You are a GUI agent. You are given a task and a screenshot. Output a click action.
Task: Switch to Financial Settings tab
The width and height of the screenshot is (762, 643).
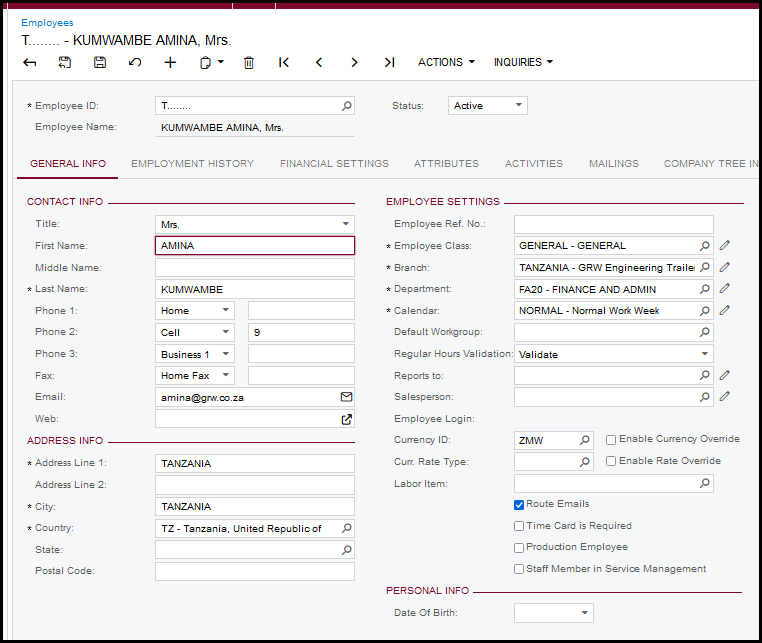coord(334,164)
